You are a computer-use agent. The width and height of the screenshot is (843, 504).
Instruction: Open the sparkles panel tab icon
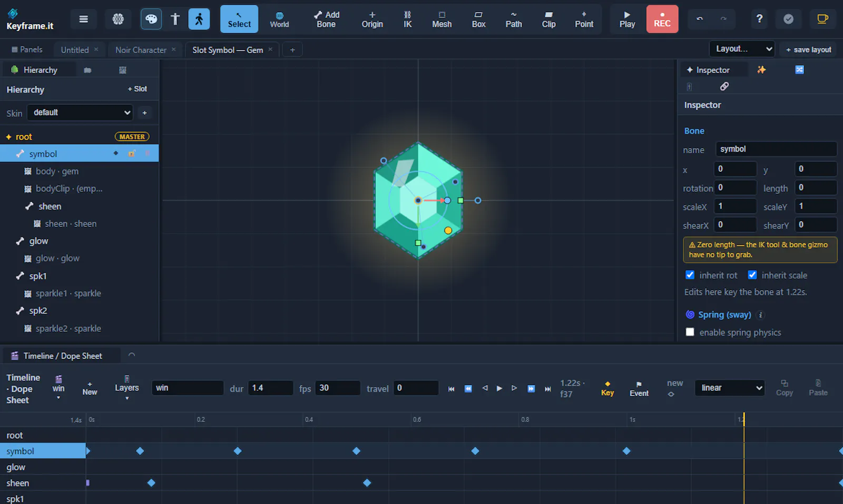[761, 70]
